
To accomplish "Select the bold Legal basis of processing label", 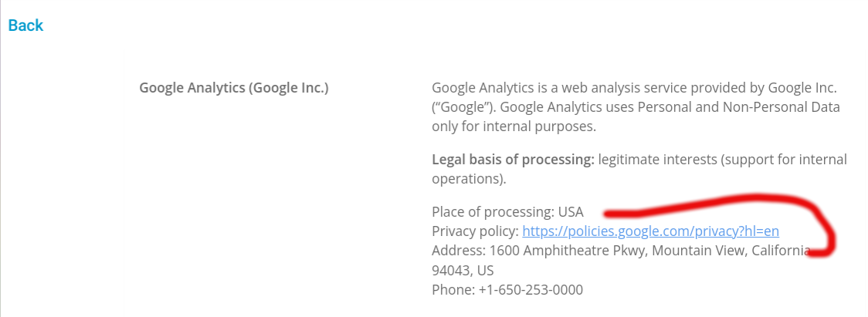I will tap(513, 160).
